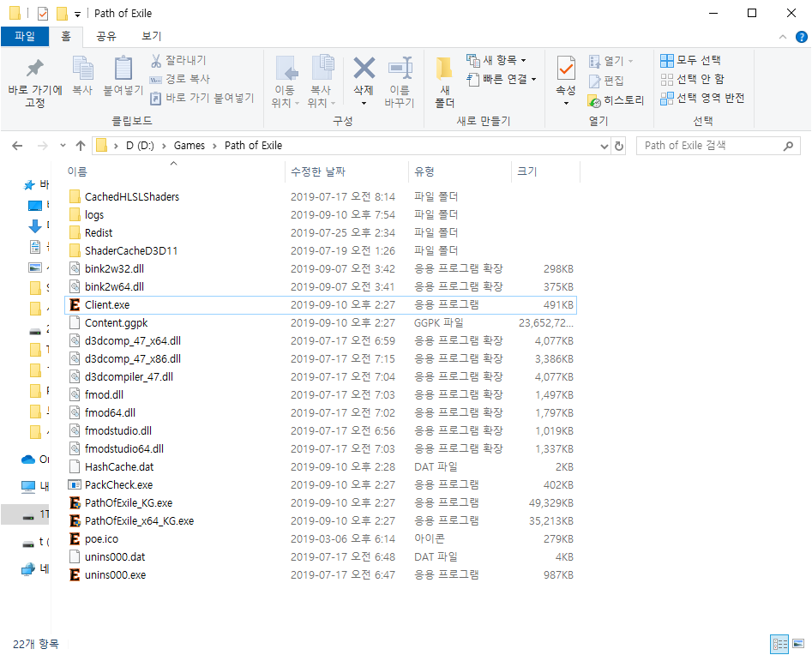Select the HashCache.dat file
Screen dimensions: 812x655
tap(321, 467)
